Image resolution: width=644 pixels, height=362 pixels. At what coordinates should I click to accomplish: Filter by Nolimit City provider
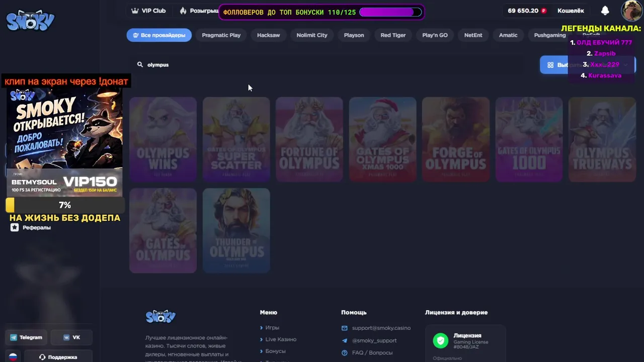(x=312, y=35)
